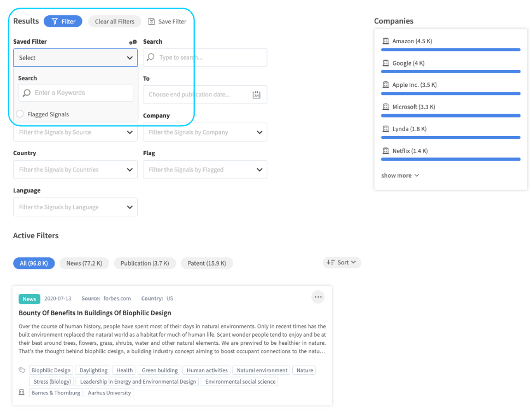Click the gear icon beside Saved Filter
This screenshot has height=412, width=532.
point(133,42)
